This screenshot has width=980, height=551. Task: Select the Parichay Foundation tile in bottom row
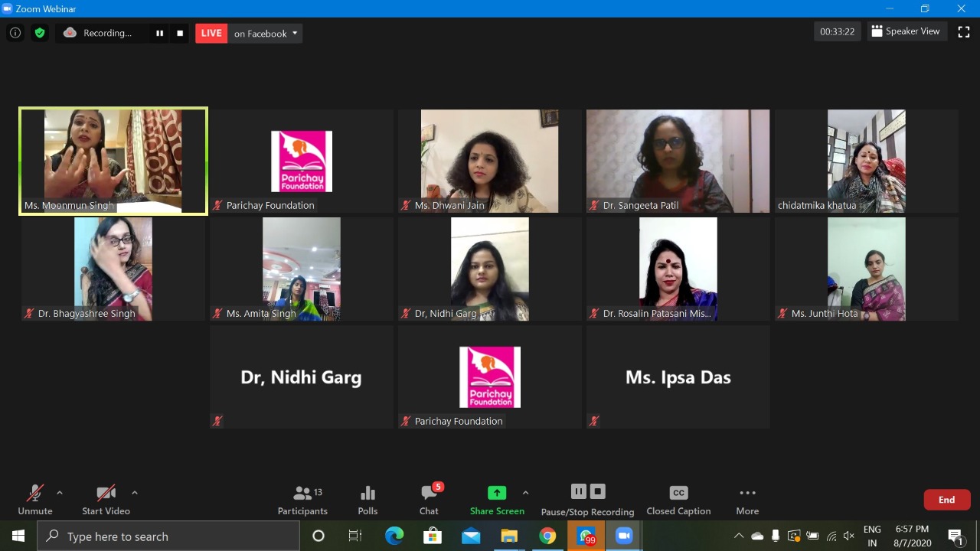[490, 377]
